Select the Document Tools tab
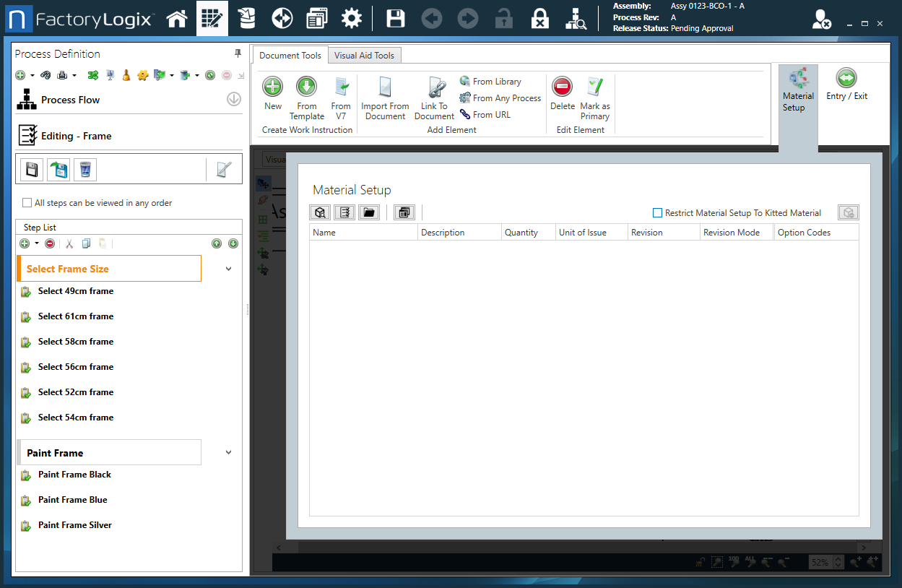 [290, 55]
